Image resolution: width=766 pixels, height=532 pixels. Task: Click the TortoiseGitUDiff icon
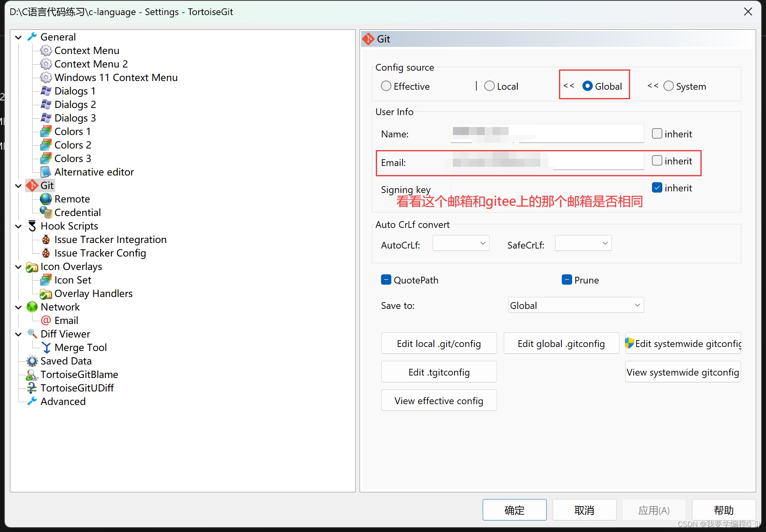coord(32,388)
